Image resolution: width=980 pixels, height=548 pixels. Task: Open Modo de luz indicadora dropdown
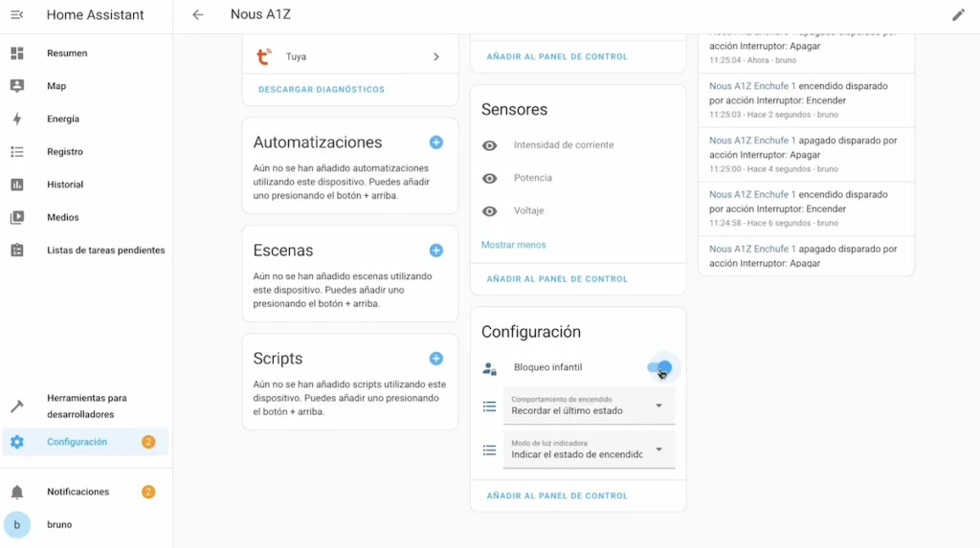(589, 449)
